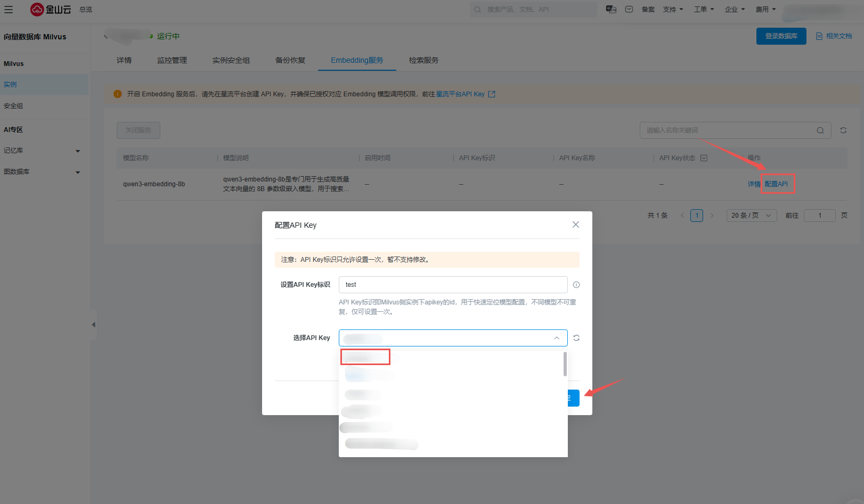Open the message inbox icon
Image resolution: width=864 pixels, height=504 pixels.
pos(629,10)
